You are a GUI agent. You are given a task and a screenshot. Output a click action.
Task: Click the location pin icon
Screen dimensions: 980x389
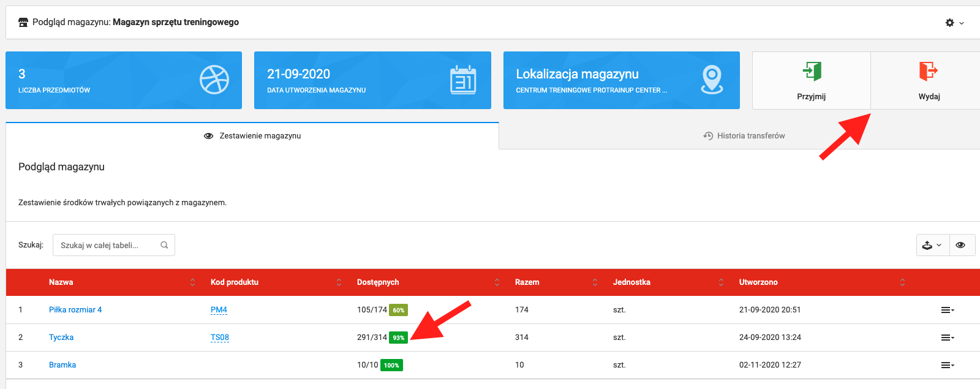click(x=712, y=80)
